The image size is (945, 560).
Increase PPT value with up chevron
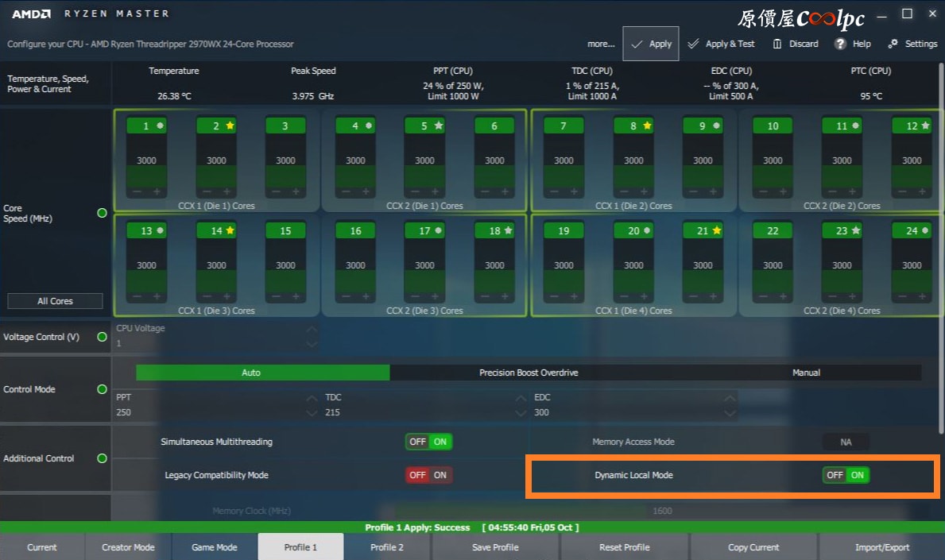[312, 398]
